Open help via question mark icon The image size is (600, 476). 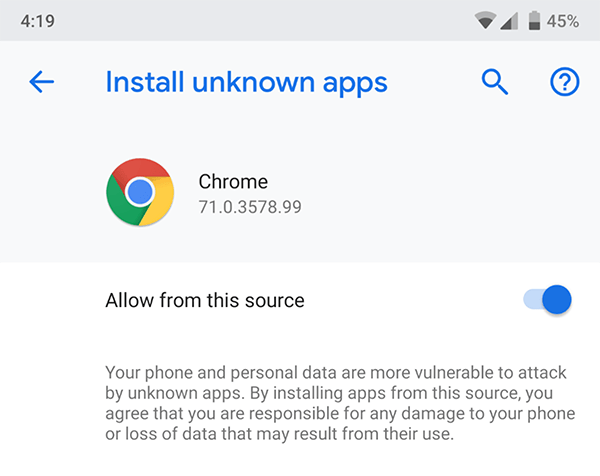[564, 82]
